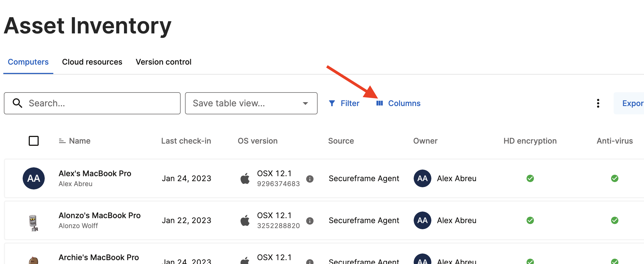
Task: Click the Save table view dropdown arrow
Action: pyautogui.click(x=305, y=104)
